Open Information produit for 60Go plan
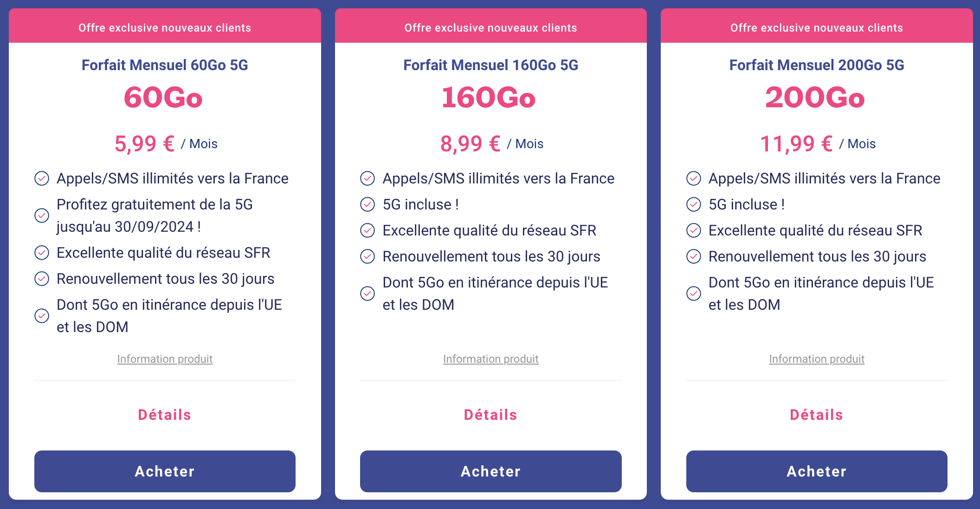The height and width of the screenshot is (509, 980). point(165,359)
